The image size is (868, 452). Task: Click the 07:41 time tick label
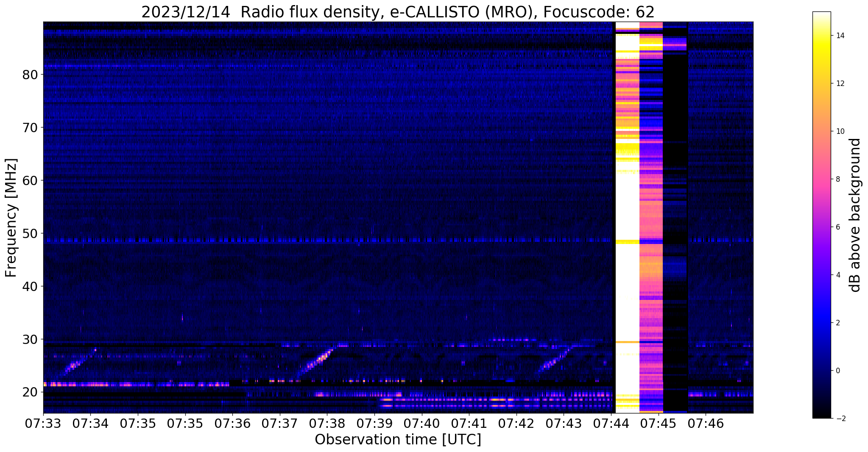469,424
